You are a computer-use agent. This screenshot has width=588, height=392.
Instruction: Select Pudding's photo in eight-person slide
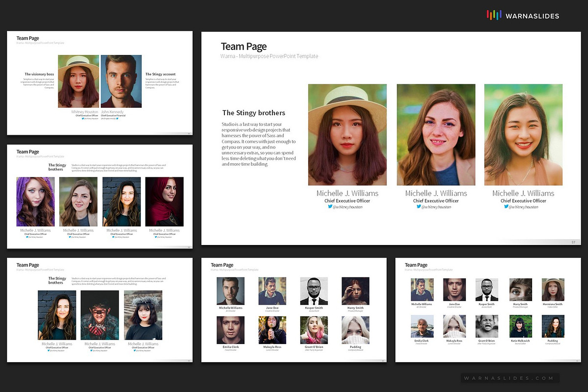(x=356, y=330)
